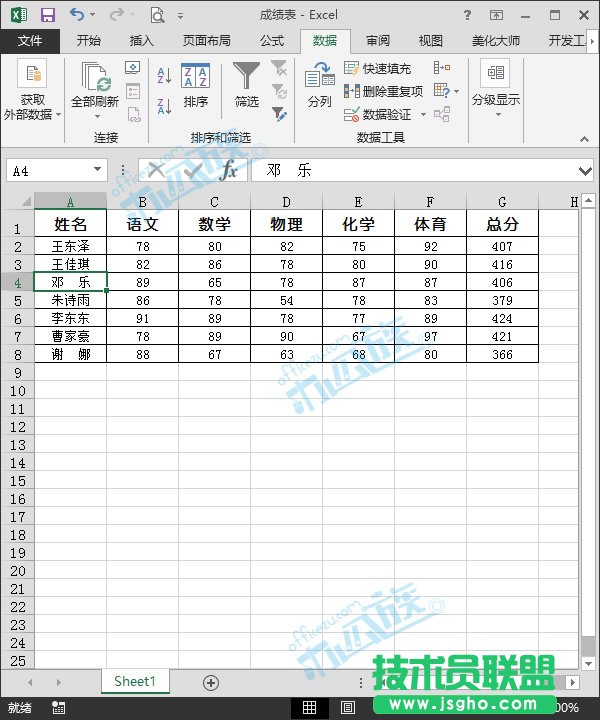Expand the formula bar
Viewport: 600px width, 720px height.
pos(585,171)
